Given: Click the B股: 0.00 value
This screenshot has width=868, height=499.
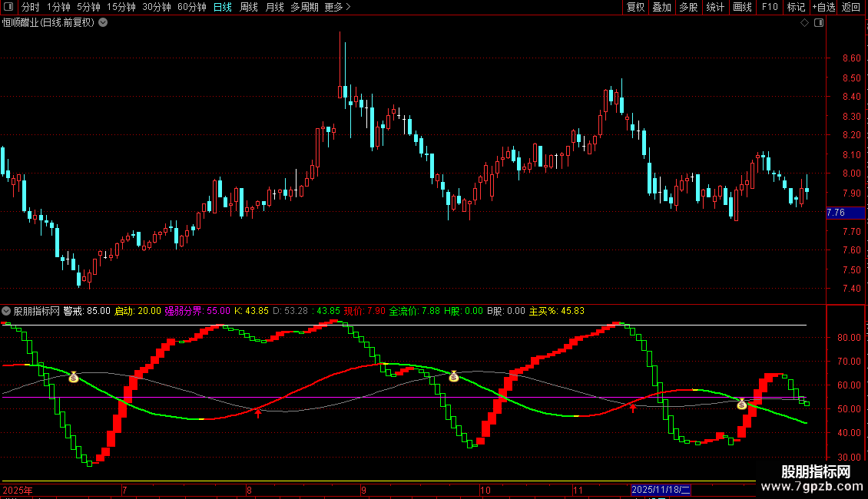Looking at the screenshot, I should (506, 311).
